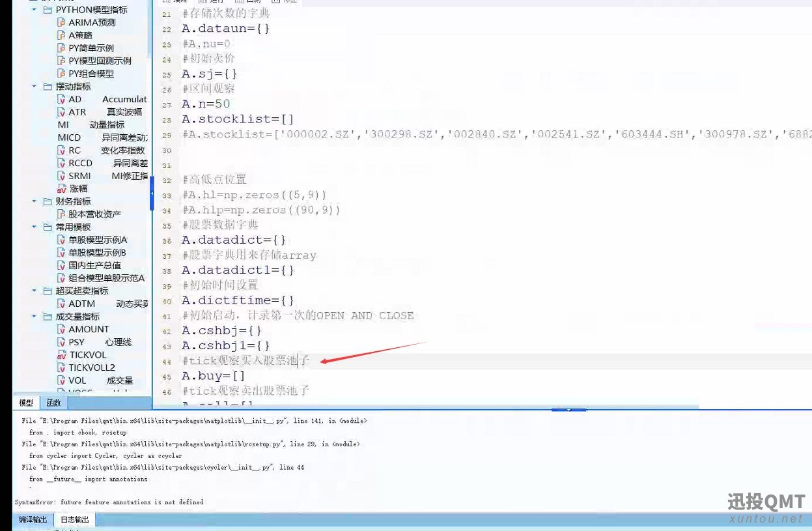Viewport: 812px width, 531px height.
Task: Click the 'from cycler import Cycler' log line
Action: coord(105,455)
